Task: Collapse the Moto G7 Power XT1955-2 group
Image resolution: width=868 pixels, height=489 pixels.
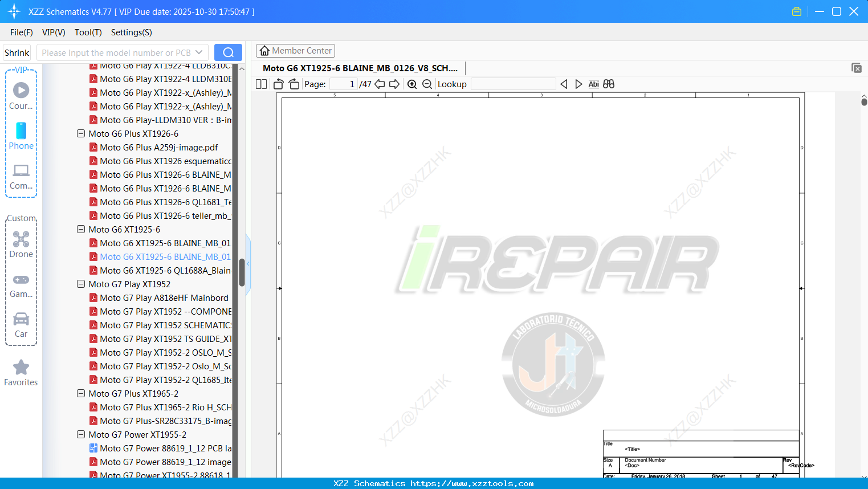Action: [81, 435]
